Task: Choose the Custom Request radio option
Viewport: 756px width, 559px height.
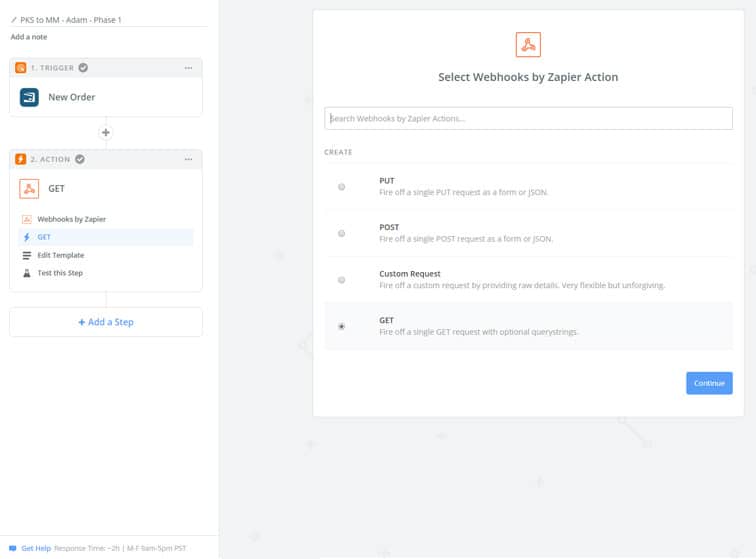Action: (x=342, y=280)
